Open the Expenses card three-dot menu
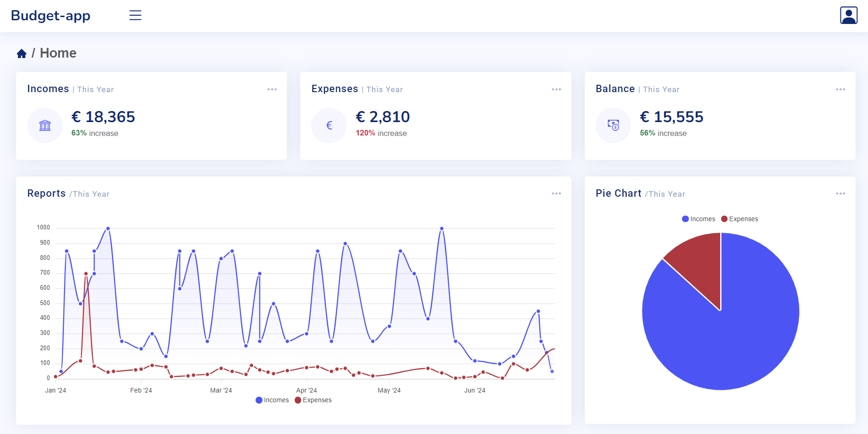868x434 pixels. (556, 89)
